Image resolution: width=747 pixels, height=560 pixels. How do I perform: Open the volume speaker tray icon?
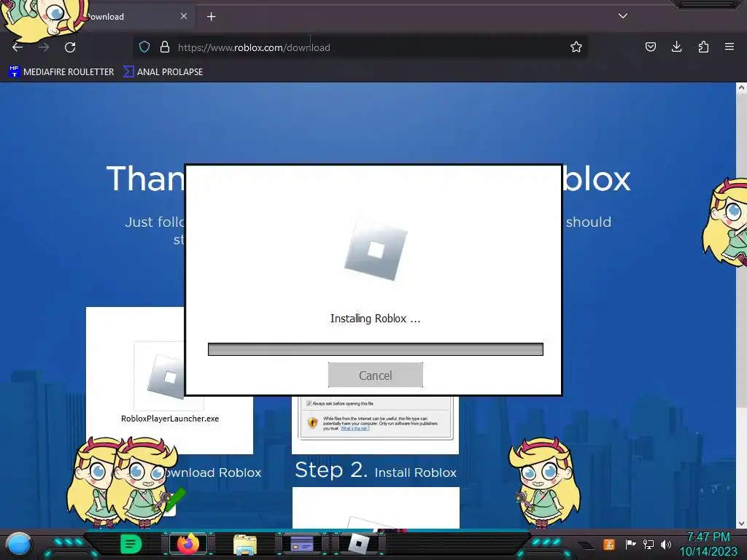665,544
